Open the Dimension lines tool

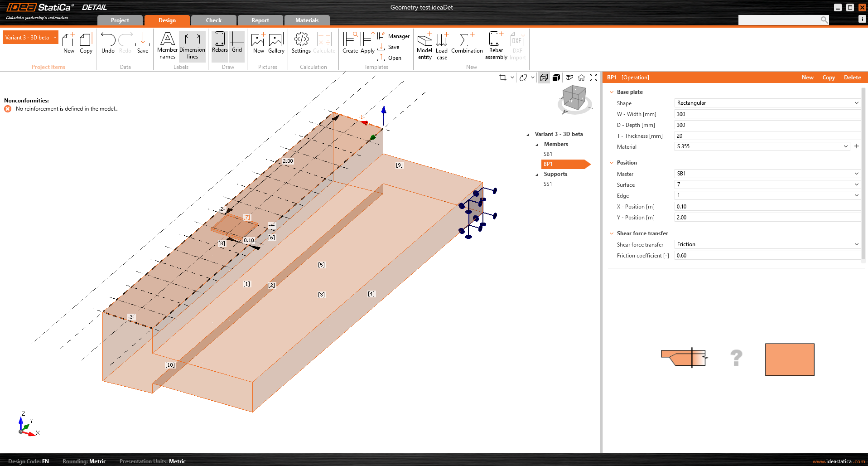tap(193, 44)
